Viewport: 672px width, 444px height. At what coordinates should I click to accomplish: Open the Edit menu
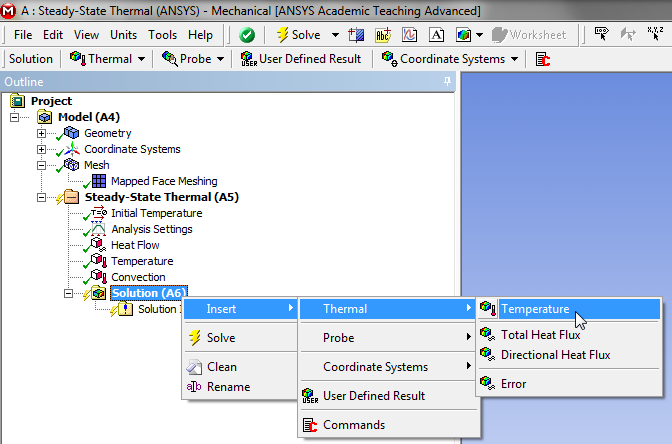[53, 35]
